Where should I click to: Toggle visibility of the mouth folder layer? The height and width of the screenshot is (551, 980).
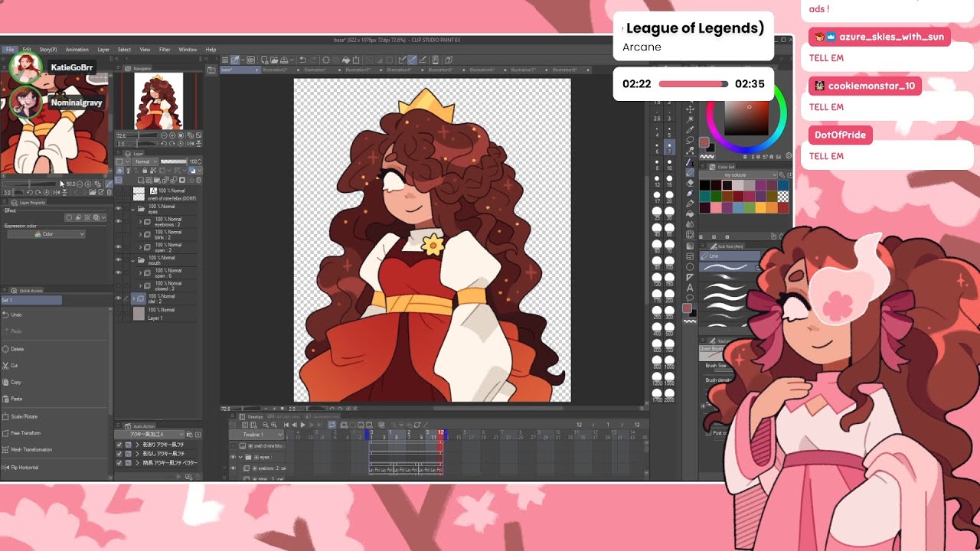coord(118,260)
